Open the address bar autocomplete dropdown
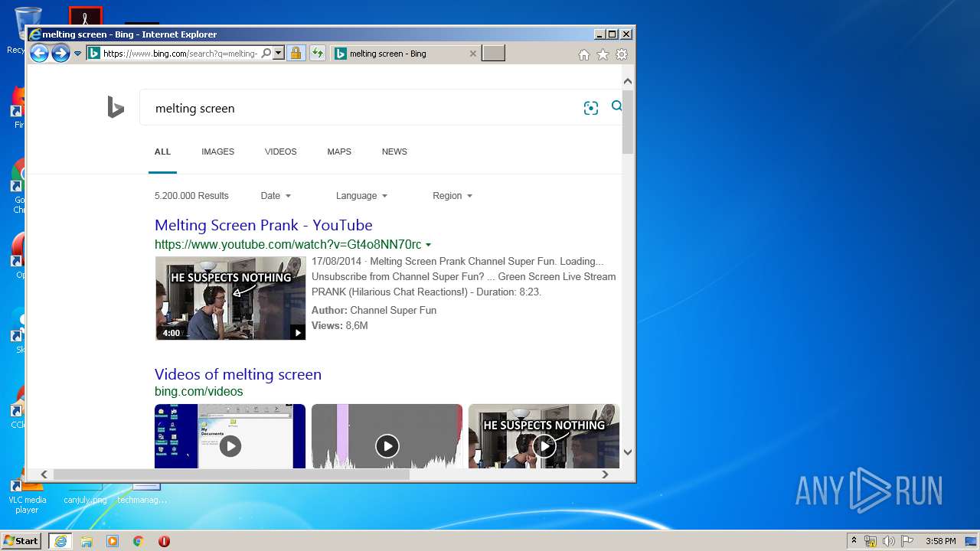 [x=279, y=54]
